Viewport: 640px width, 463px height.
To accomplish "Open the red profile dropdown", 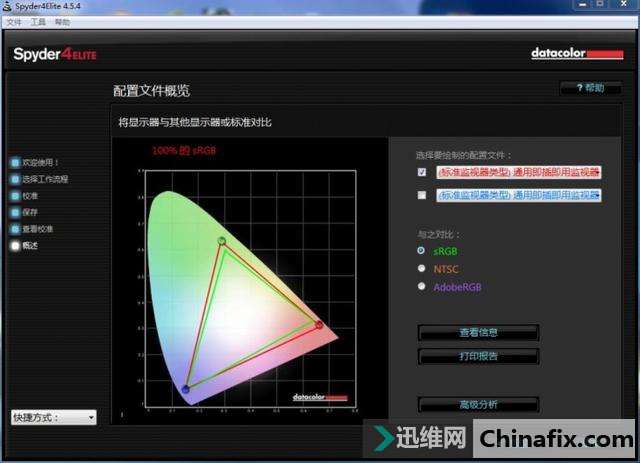I will [x=518, y=172].
